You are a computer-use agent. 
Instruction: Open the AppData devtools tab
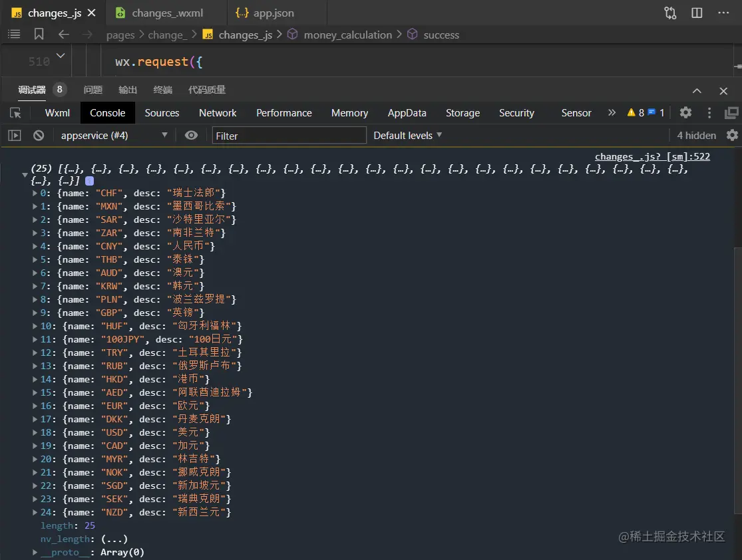click(407, 113)
